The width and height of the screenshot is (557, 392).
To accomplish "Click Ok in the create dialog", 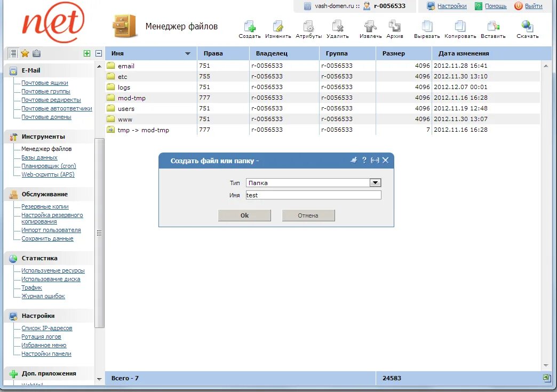I will pyautogui.click(x=244, y=215).
